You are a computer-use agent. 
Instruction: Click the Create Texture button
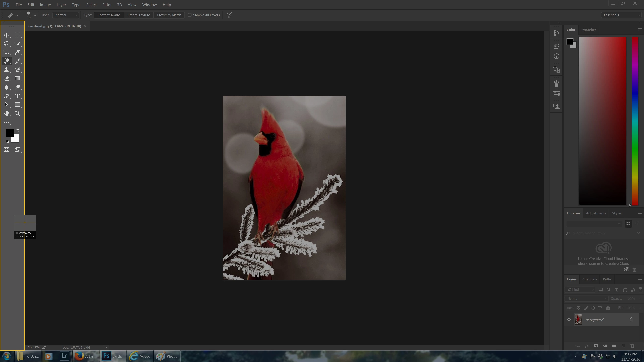(x=139, y=15)
